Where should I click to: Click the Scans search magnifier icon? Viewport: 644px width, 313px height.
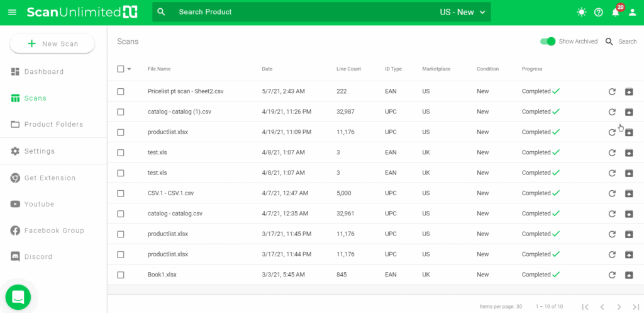[x=609, y=42]
